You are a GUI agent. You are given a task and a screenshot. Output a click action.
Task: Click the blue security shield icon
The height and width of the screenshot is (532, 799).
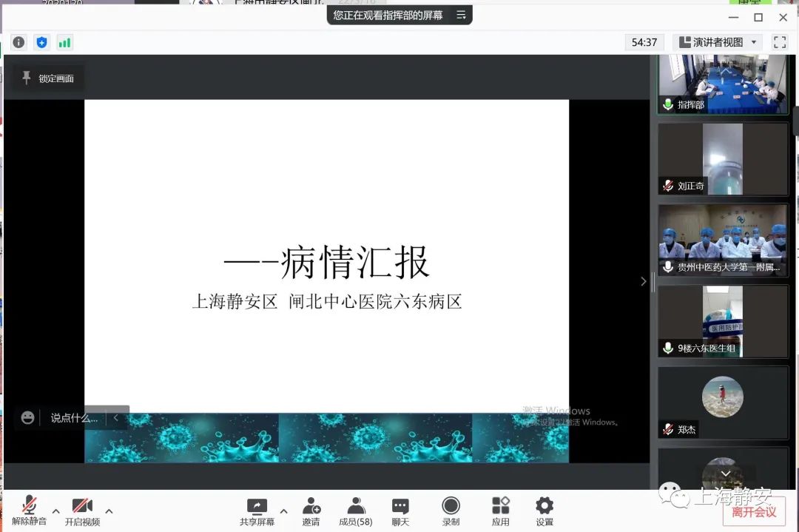(x=41, y=42)
